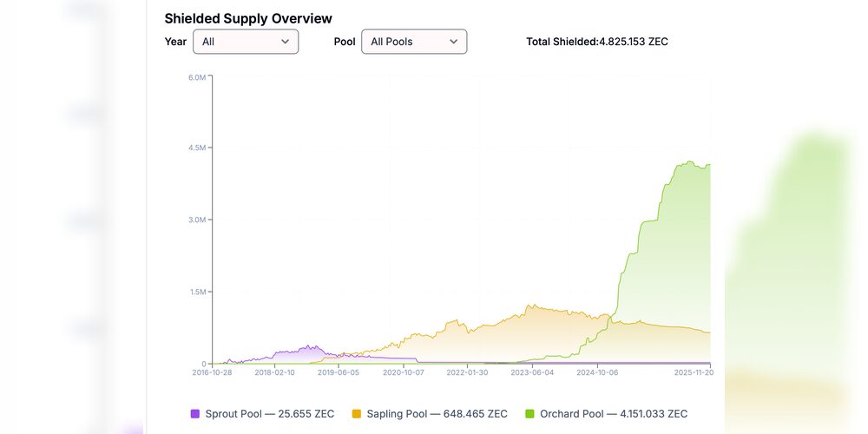Image resolution: width=868 pixels, height=434 pixels.
Task: Click the yellow Sapling Pool legend swatch
Action: click(357, 414)
